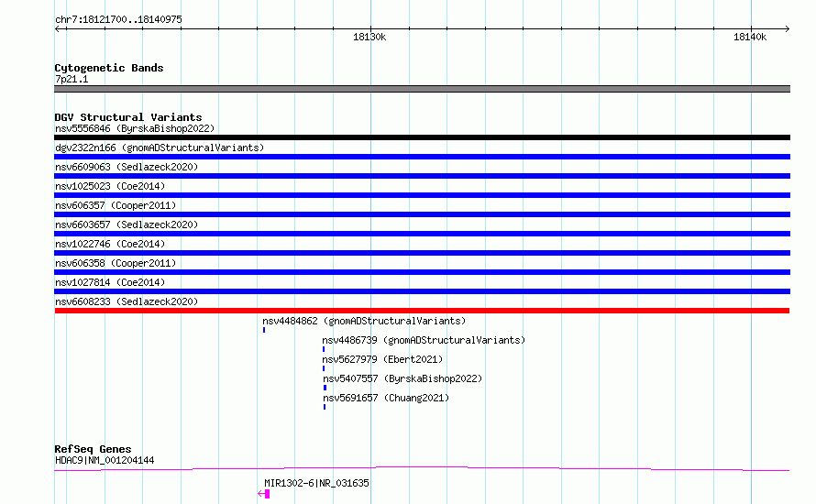Select nsv606358 (Cooper2011) label
The image size is (816, 504).
[116, 263]
